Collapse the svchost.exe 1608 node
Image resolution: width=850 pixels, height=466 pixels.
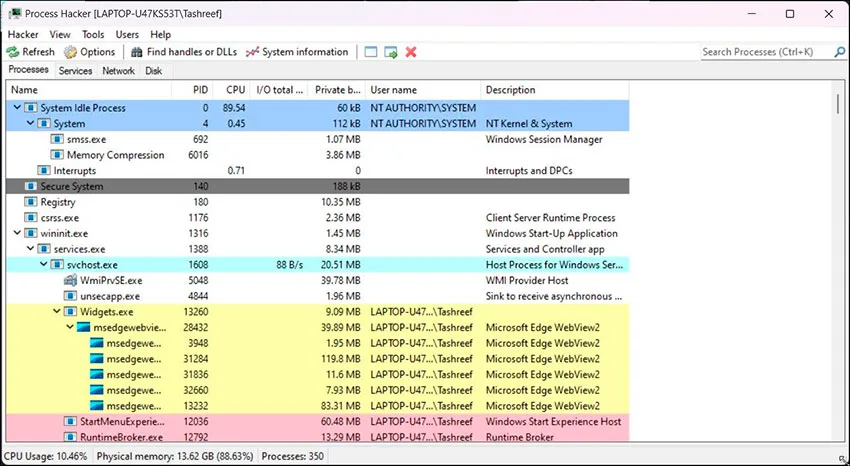[x=44, y=265]
